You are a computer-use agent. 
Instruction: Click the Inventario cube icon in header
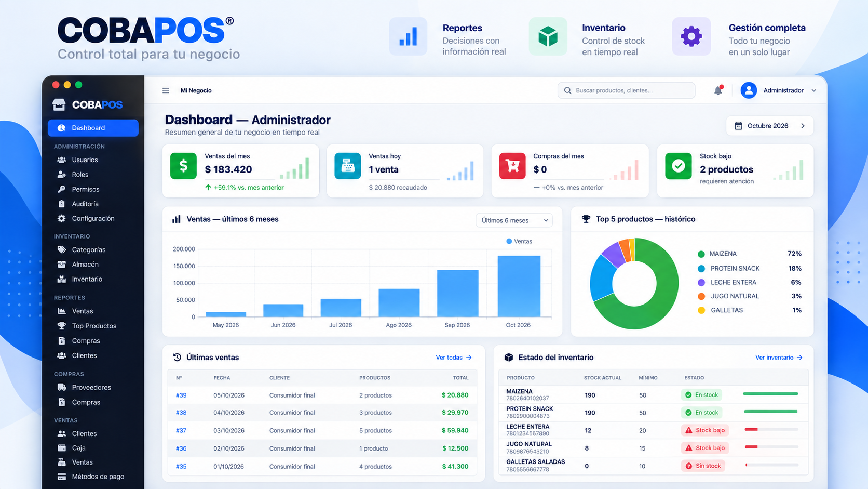pyautogui.click(x=548, y=36)
